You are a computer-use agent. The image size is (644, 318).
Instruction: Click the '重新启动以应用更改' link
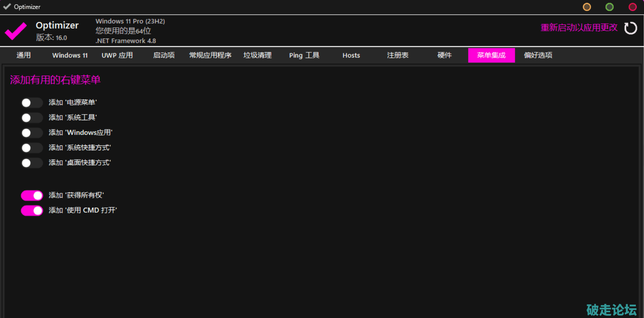[579, 28]
